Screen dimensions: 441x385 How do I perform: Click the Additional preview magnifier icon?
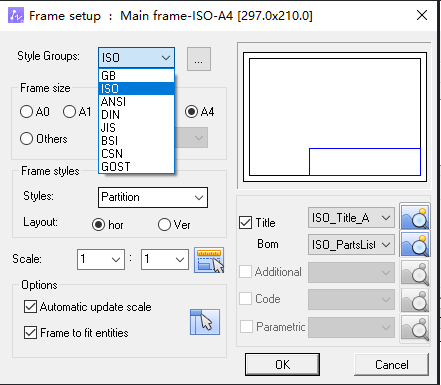tap(415, 272)
